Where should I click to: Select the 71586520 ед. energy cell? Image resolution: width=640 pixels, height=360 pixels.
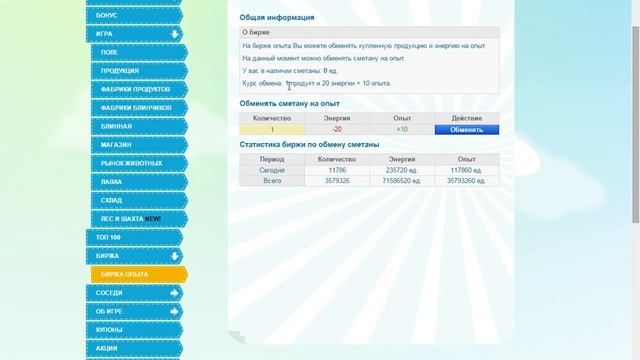402,181
